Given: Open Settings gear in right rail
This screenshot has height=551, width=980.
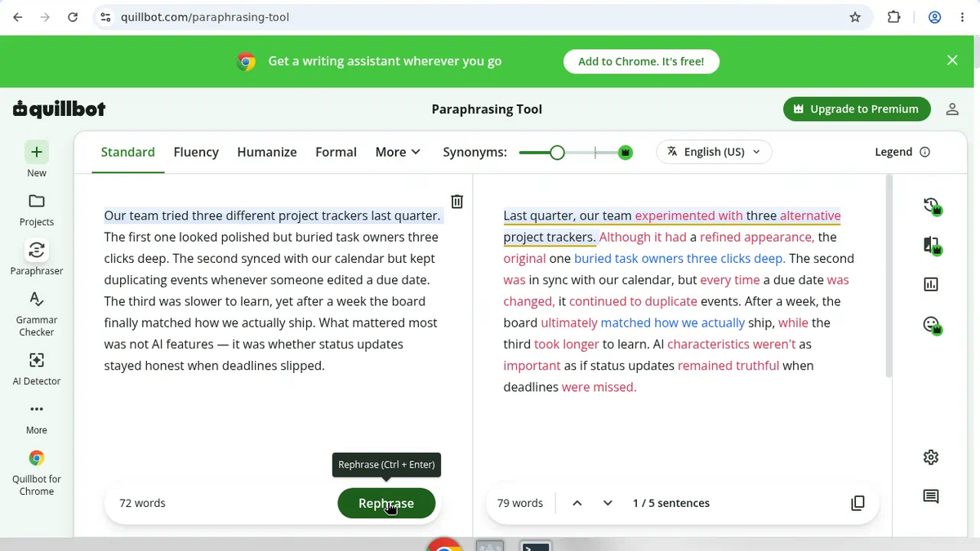Looking at the screenshot, I should point(931,457).
